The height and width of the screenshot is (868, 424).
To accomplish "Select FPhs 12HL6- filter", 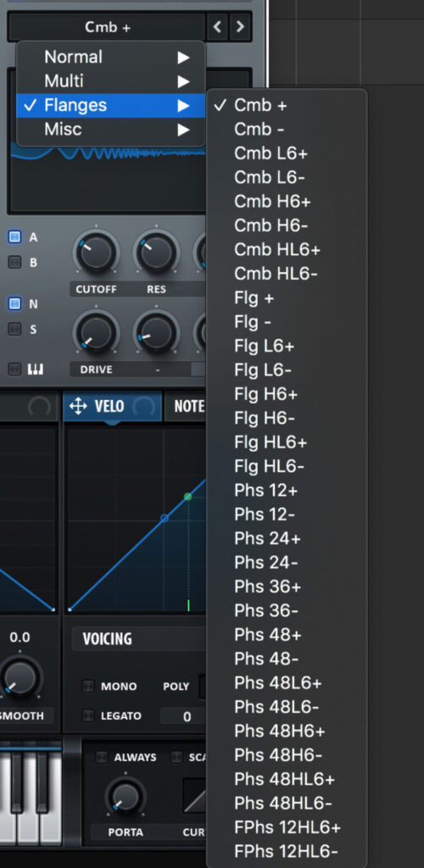I will click(x=286, y=852).
